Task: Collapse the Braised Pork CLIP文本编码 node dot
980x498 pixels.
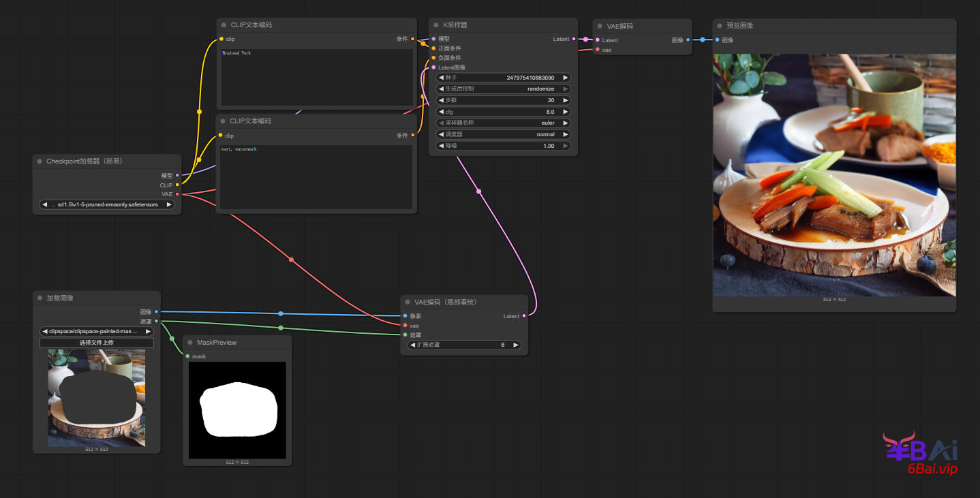Action: click(x=224, y=25)
